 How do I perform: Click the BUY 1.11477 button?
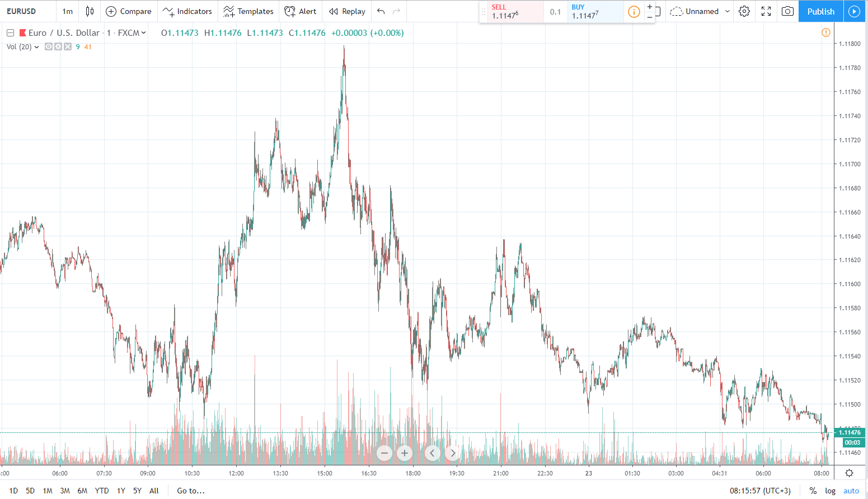coord(595,12)
